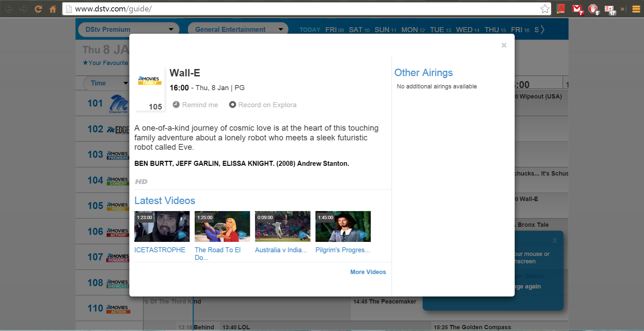Go to browser home page icon

(x=53, y=9)
